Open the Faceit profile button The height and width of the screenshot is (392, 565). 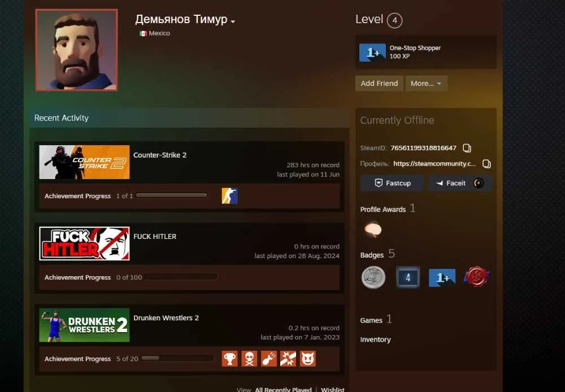[460, 183]
